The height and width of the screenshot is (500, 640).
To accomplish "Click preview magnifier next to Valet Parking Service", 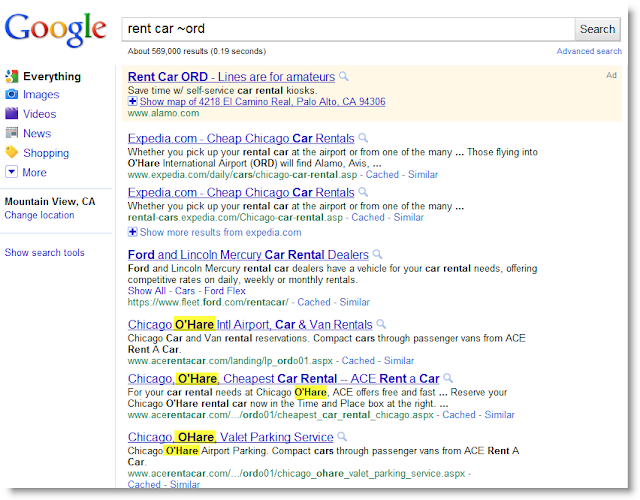I will click(x=342, y=437).
